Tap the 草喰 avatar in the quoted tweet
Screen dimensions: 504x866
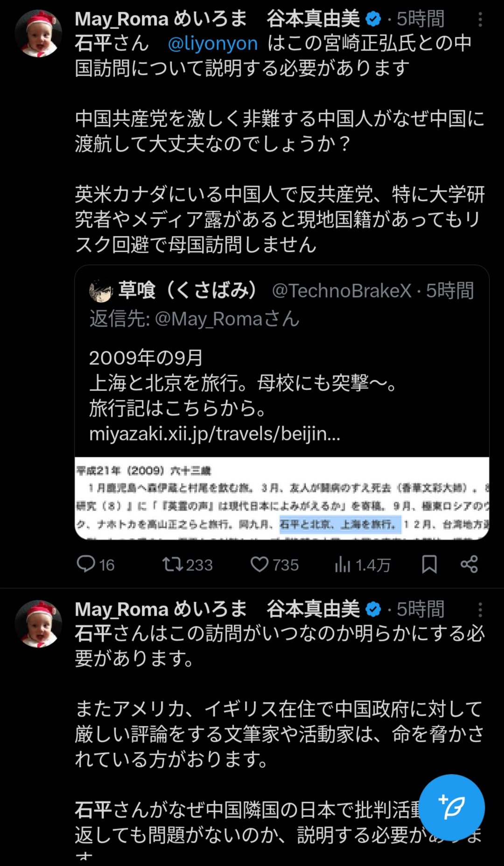(101, 291)
